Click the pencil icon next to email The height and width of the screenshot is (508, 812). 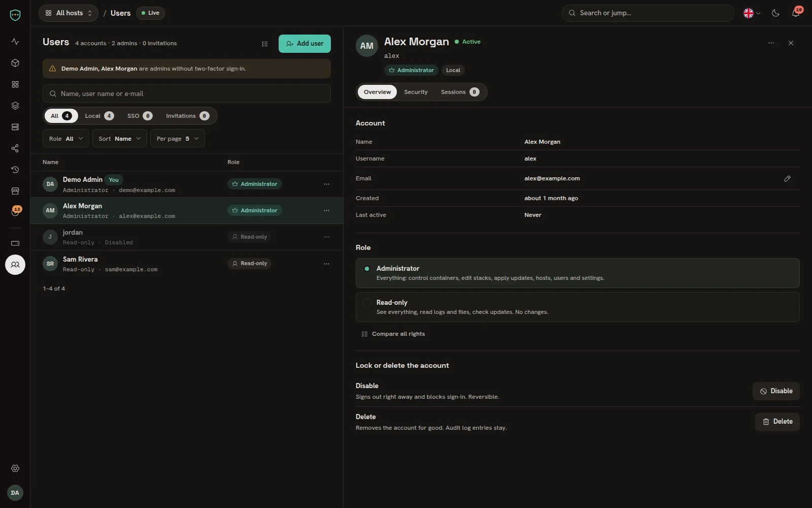787,178
